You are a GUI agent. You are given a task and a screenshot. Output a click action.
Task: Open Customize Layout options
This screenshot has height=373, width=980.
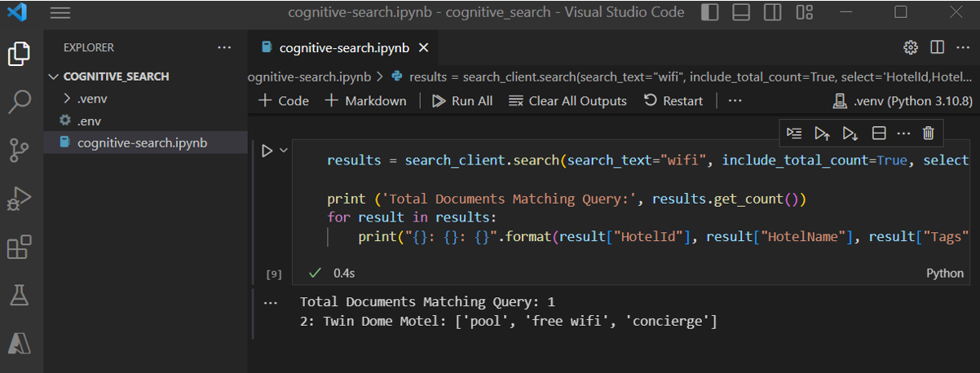pyautogui.click(x=804, y=12)
